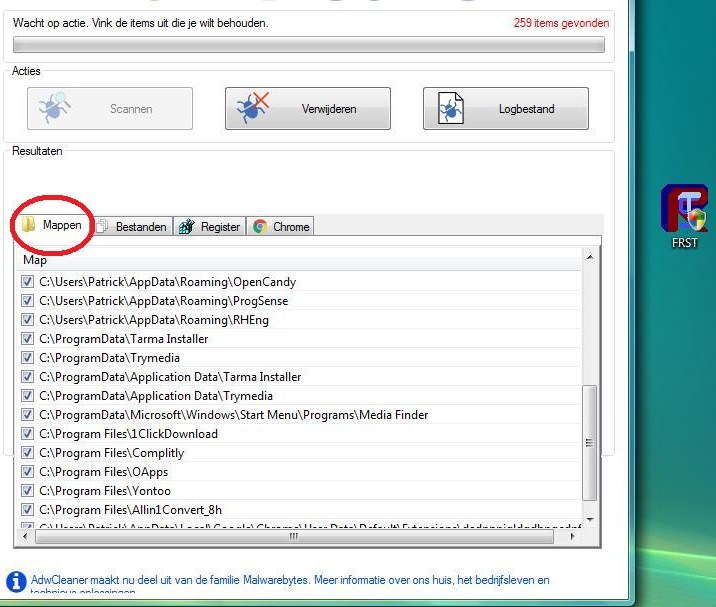716x607 pixels.
Task: Select the Start Menu\Programs\Media Finder path text
Action: 234,415
